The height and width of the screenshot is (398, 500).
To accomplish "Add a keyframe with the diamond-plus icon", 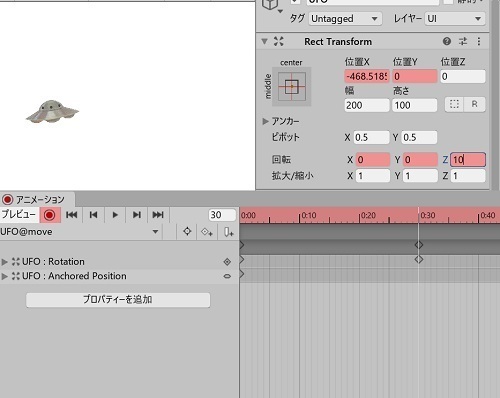I will [207, 232].
